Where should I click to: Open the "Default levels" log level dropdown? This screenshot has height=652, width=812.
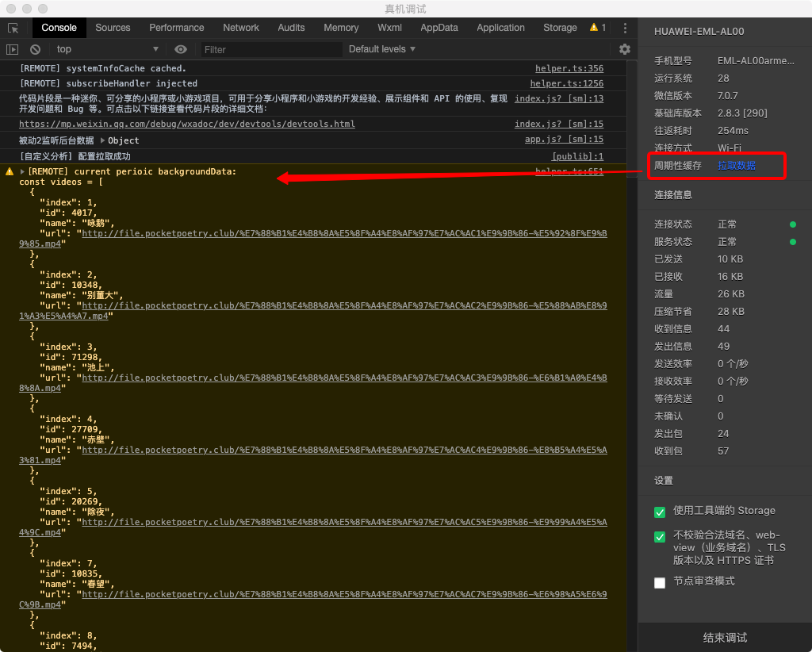[x=382, y=49]
